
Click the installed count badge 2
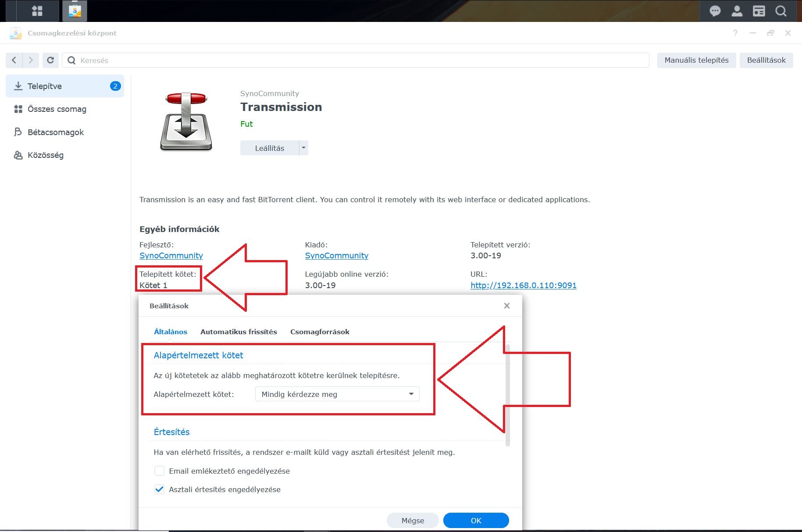coord(115,86)
